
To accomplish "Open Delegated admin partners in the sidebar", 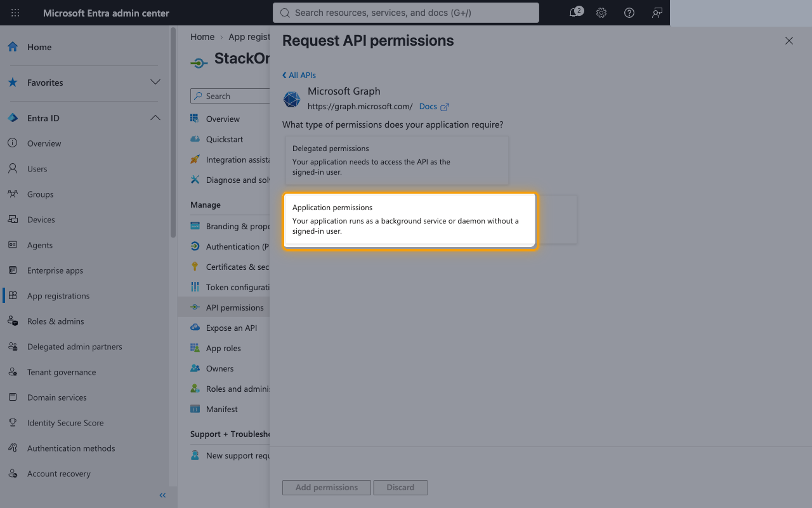I will click(74, 347).
